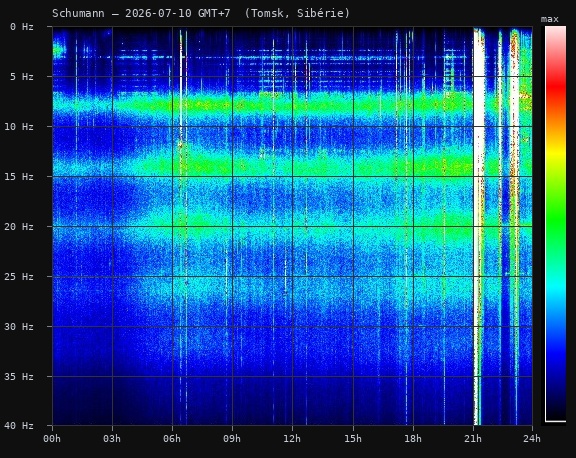Click the 18h time axis label

[413, 439]
